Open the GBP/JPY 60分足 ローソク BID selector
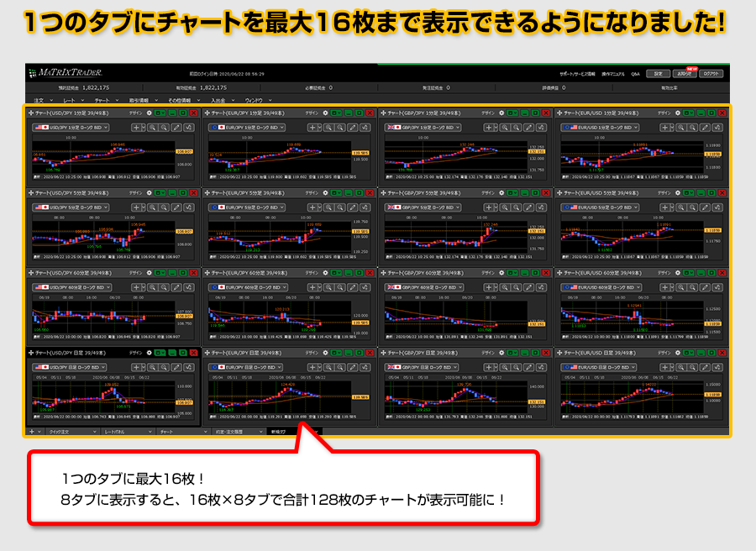 click(x=424, y=287)
